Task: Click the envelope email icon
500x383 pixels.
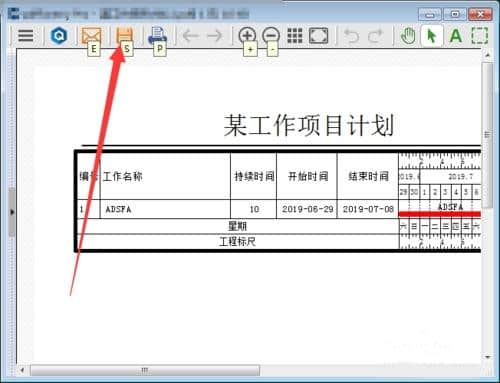Action: click(91, 36)
